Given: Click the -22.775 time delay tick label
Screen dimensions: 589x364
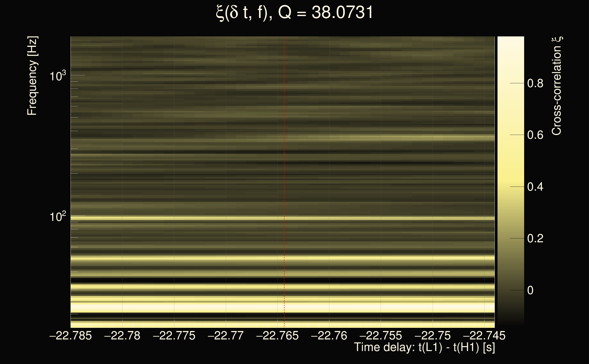Looking at the screenshot, I should (174, 335).
